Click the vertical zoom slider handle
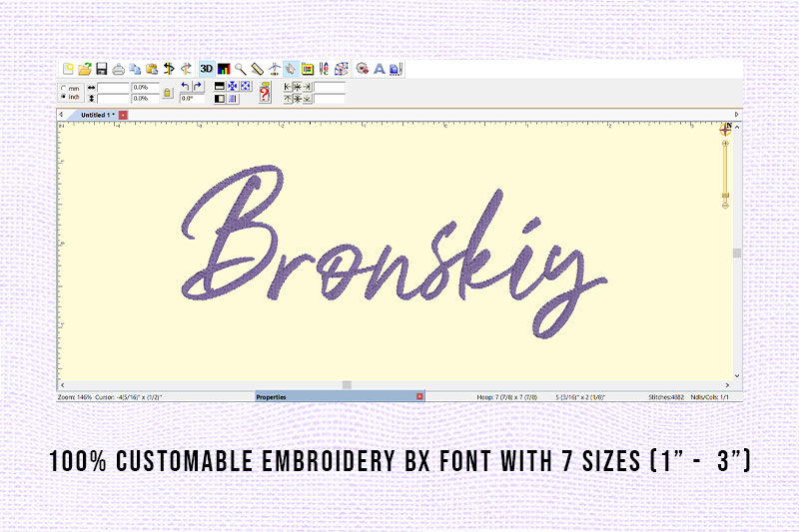Image resolution: width=799 pixels, height=532 pixels. coord(725,196)
